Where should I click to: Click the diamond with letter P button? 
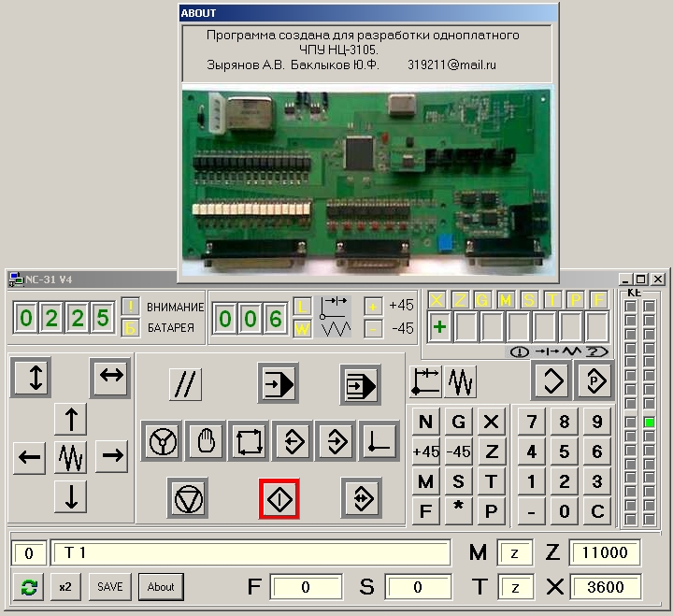point(594,380)
